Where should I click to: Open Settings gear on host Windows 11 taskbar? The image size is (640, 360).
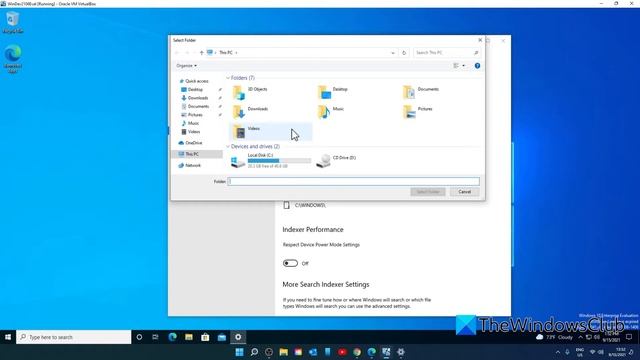coord(401,352)
